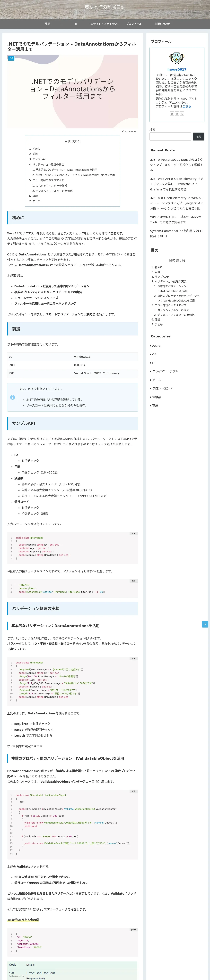The width and height of the screenshot is (210, 980).
Task: Click the article featured image
Action: [x=72, y=91]
